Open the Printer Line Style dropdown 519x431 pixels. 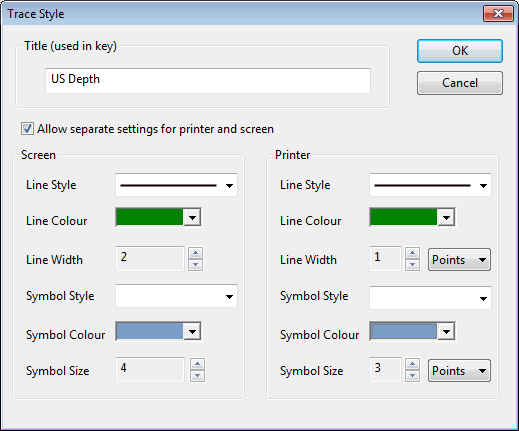pos(430,185)
